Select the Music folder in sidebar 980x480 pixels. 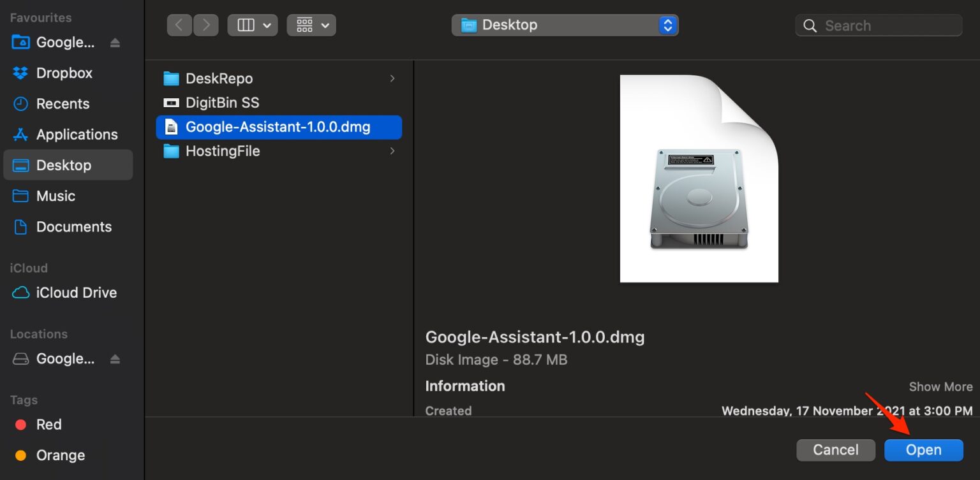[x=56, y=196]
